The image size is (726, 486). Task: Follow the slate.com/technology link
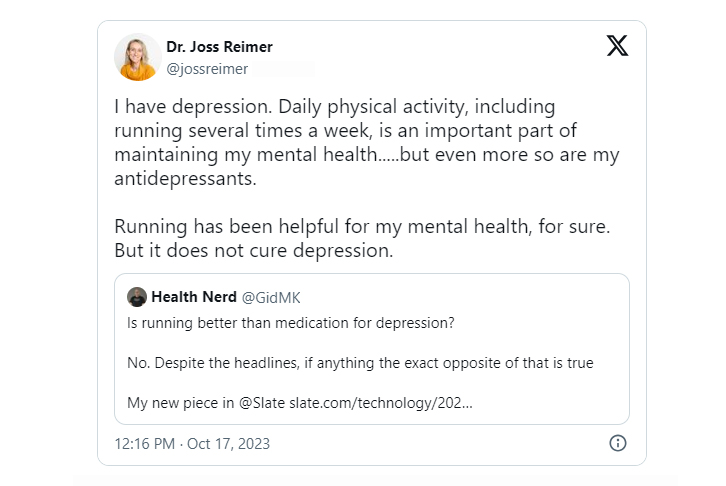point(381,403)
